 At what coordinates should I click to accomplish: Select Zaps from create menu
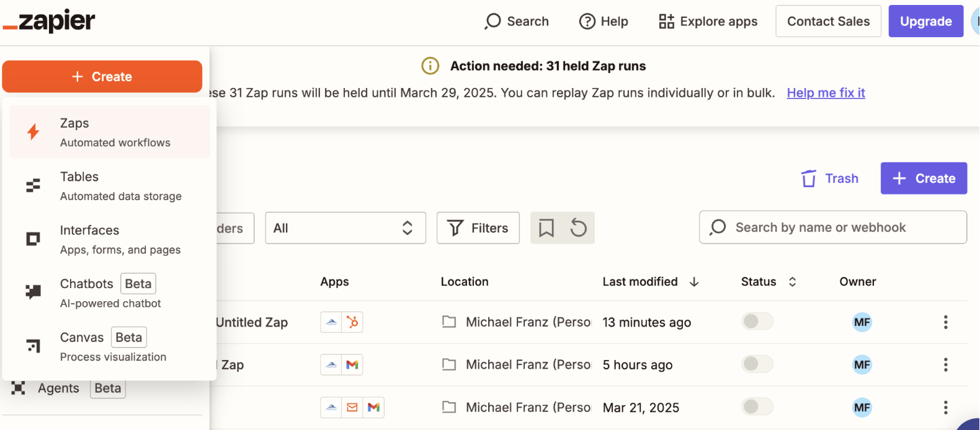point(110,132)
